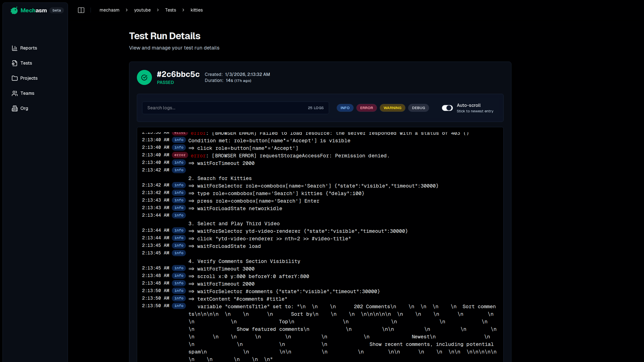Navigate to the youtube breadcrumb
This screenshot has width=644, height=362.
click(x=142, y=10)
